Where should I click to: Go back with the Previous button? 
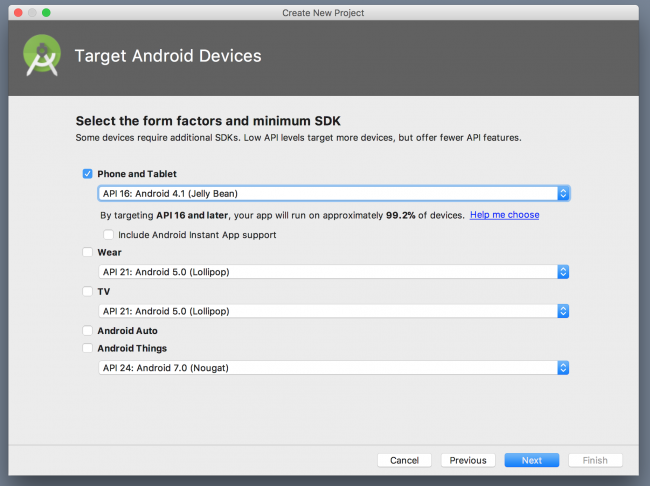(x=467, y=460)
